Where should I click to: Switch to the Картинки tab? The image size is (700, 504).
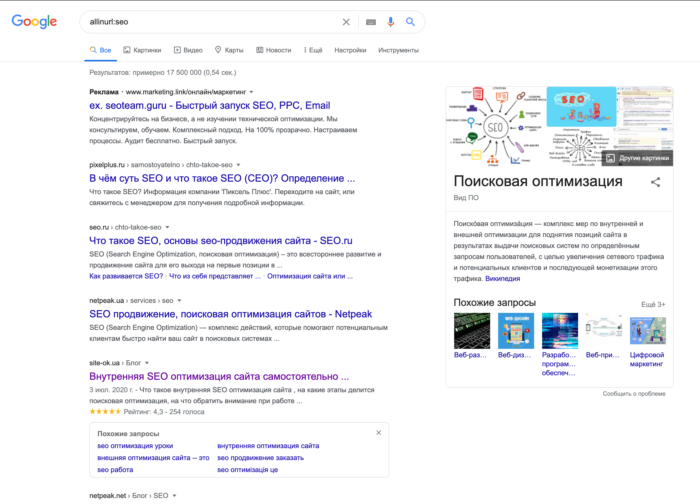142,50
